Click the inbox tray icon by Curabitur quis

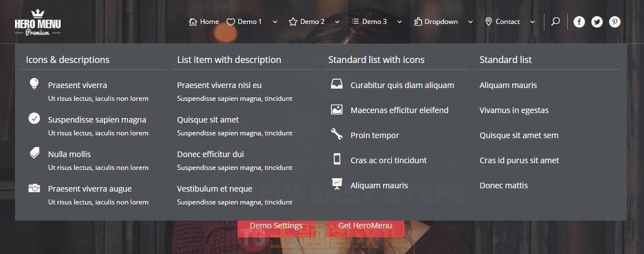(337, 85)
